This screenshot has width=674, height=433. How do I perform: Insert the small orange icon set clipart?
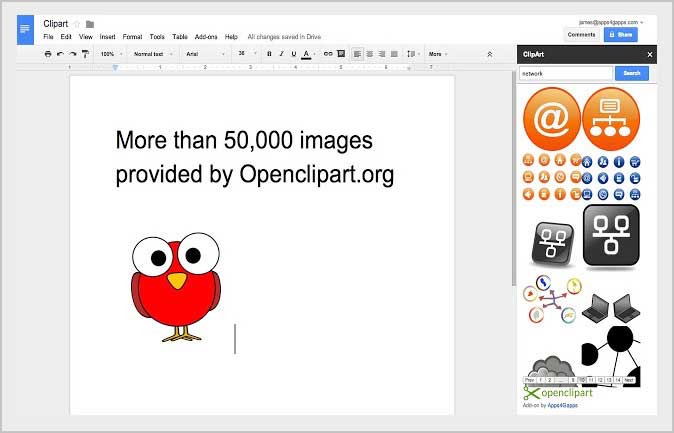[x=552, y=178]
